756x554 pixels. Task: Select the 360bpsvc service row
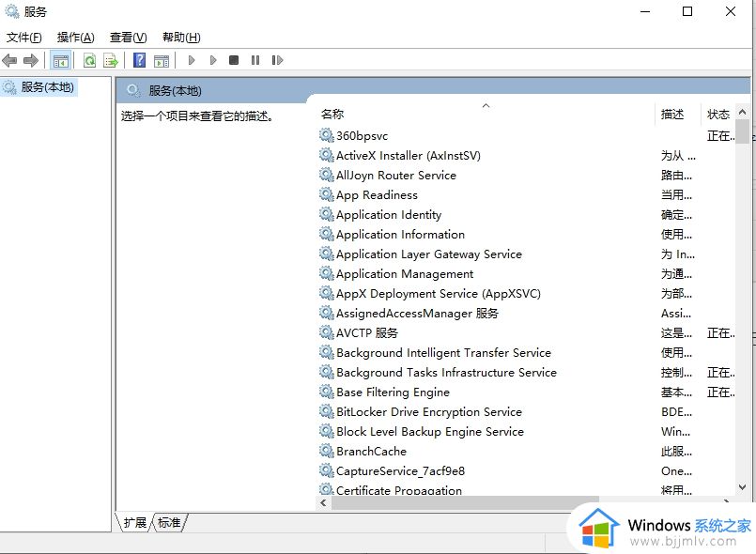pos(527,136)
